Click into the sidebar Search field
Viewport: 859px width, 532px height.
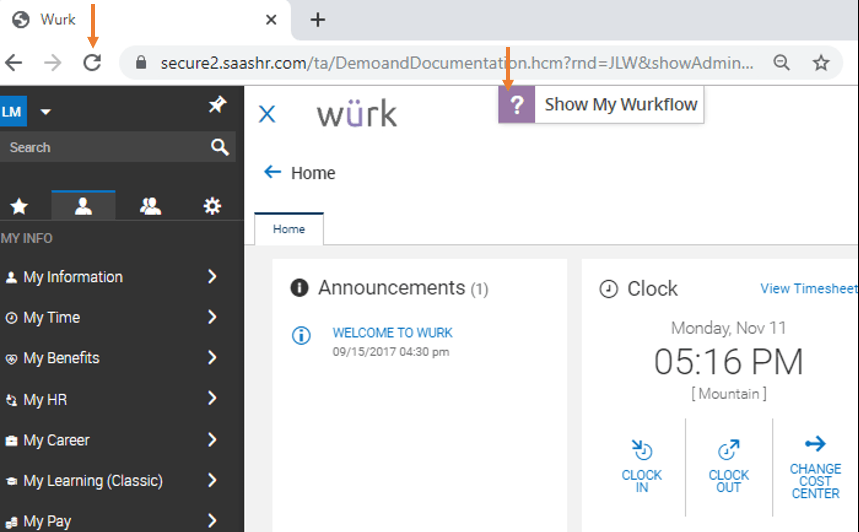click(x=104, y=147)
